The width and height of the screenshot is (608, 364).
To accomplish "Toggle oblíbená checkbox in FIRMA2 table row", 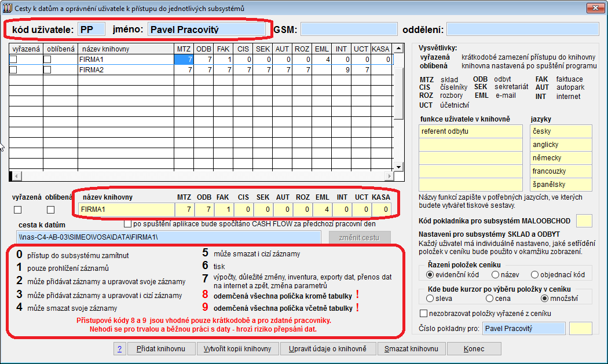I will point(47,70).
